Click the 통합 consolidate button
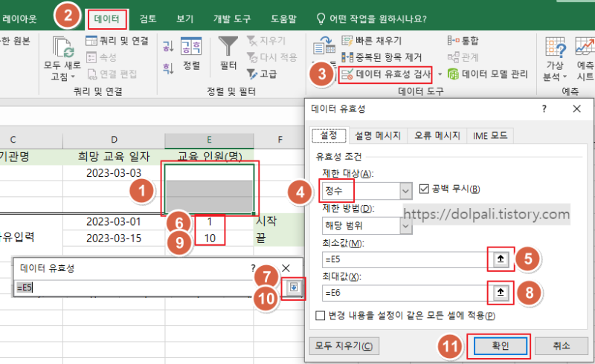The image size is (595, 364). tap(463, 41)
